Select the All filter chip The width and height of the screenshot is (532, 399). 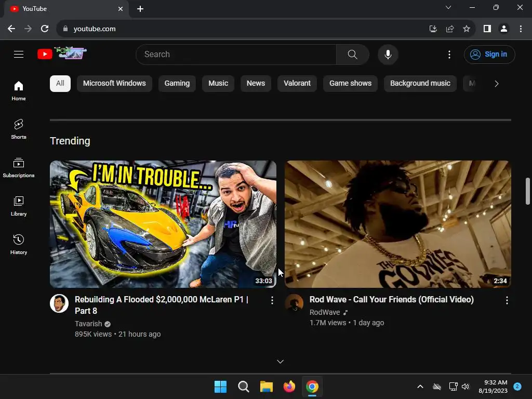pos(60,84)
